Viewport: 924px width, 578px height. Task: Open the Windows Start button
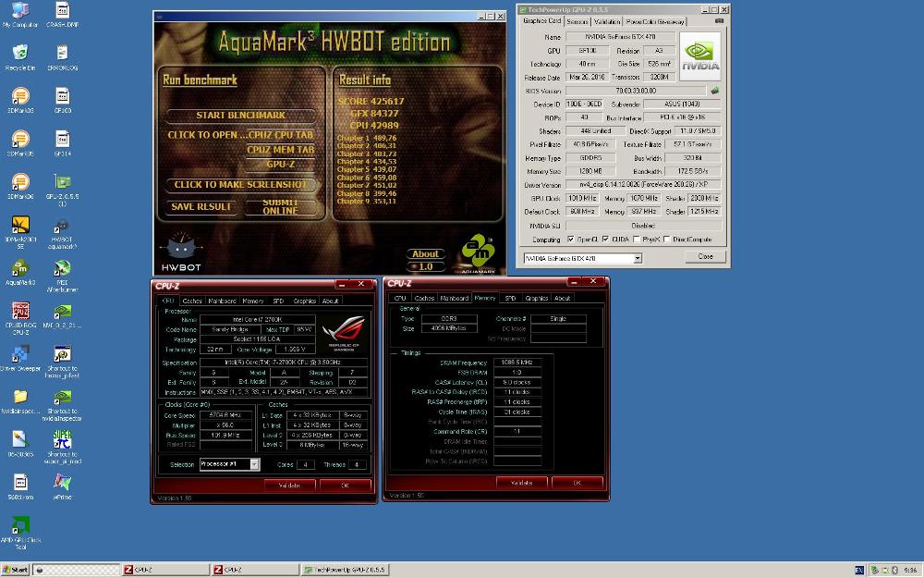[16, 570]
